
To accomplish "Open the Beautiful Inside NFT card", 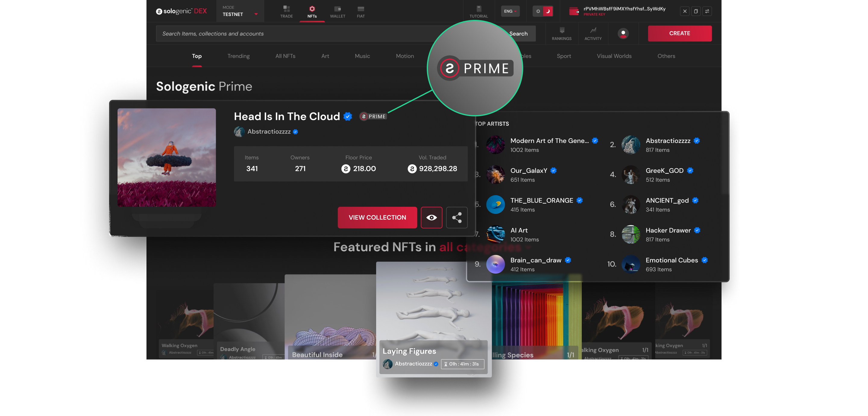I will click(330, 317).
